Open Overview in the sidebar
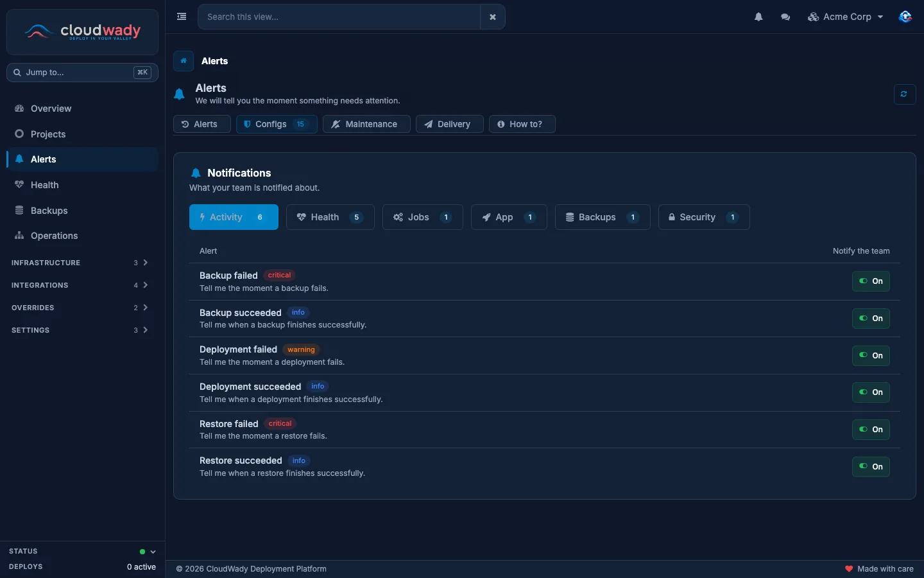This screenshot has height=578, width=924. [x=82, y=109]
